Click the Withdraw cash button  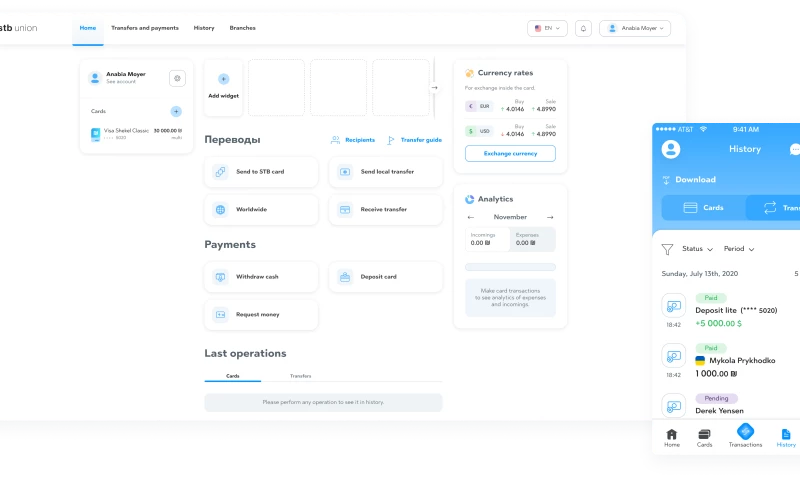pyautogui.click(x=261, y=277)
